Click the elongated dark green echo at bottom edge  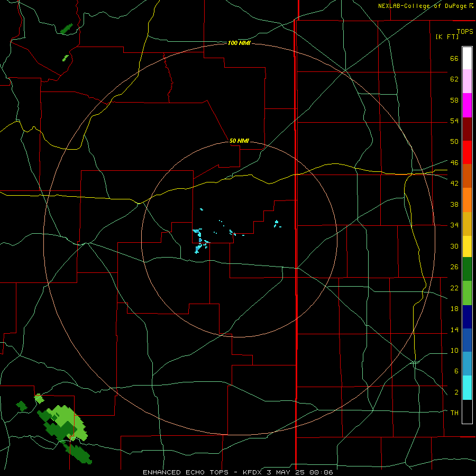(77, 452)
